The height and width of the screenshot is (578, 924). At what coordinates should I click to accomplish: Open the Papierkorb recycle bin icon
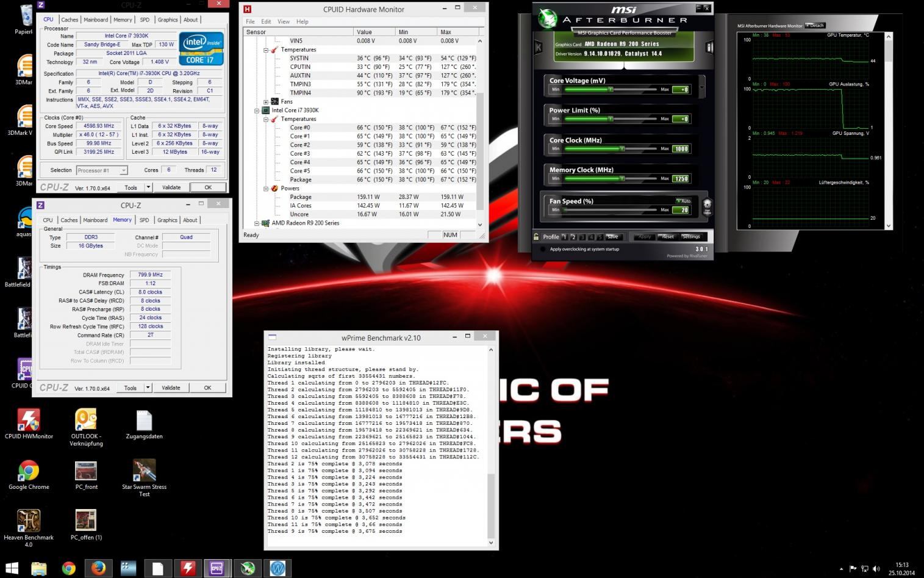(x=24, y=20)
